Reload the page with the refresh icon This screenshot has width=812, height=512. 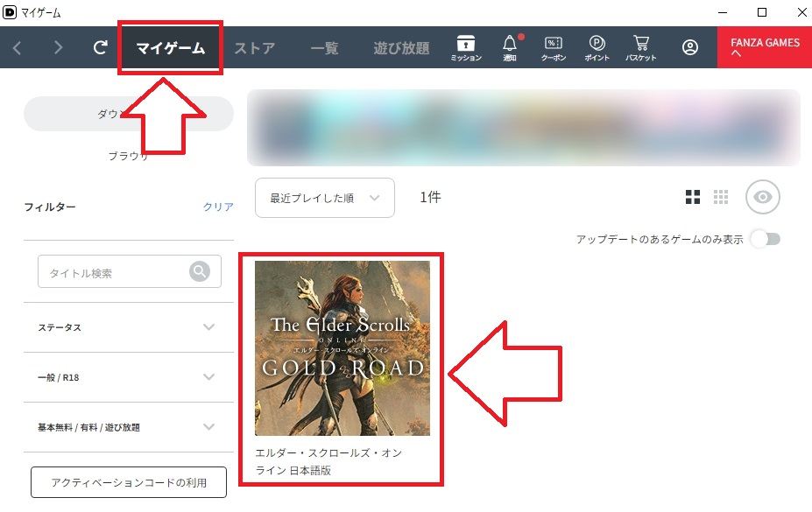(x=100, y=47)
